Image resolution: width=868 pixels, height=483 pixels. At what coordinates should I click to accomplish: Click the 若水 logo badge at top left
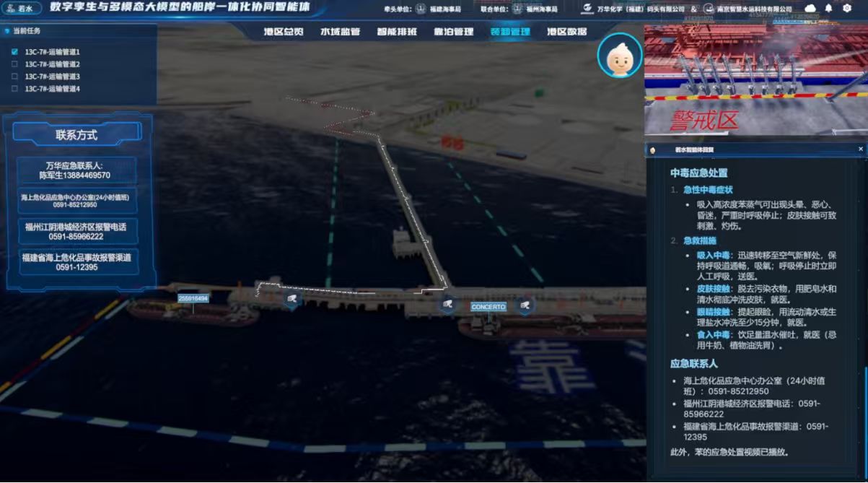tap(20, 9)
